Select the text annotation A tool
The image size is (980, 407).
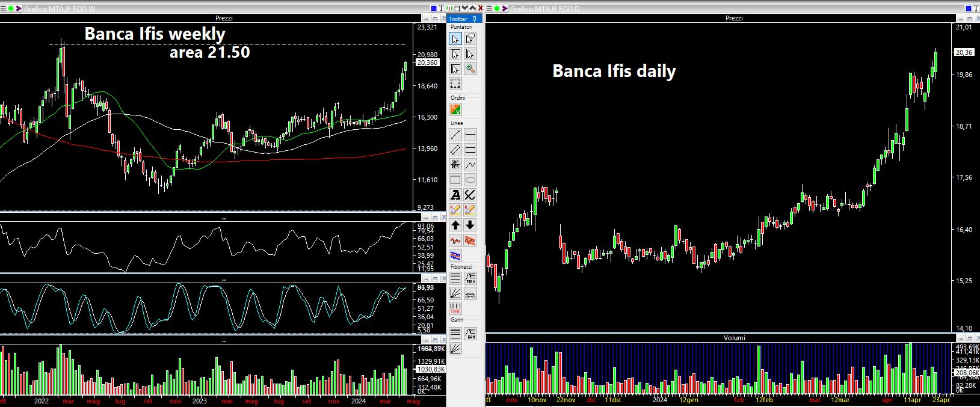click(455, 195)
